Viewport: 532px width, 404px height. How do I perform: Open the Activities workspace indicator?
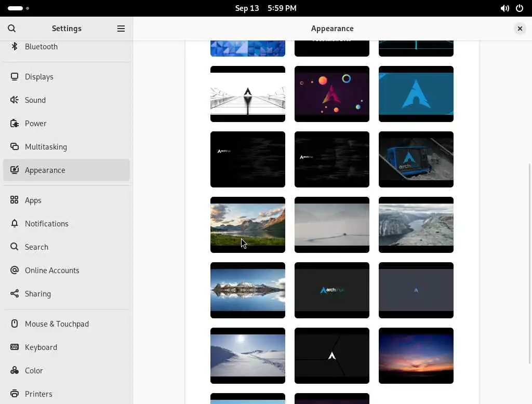(x=18, y=8)
